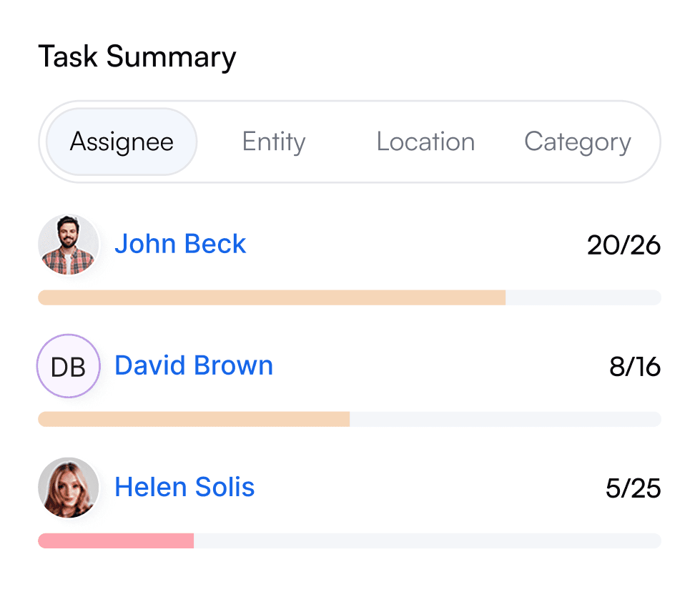The width and height of the screenshot is (700, 602).
Task: Open Helen Solis's name link
Action: [x=184, y=486]
